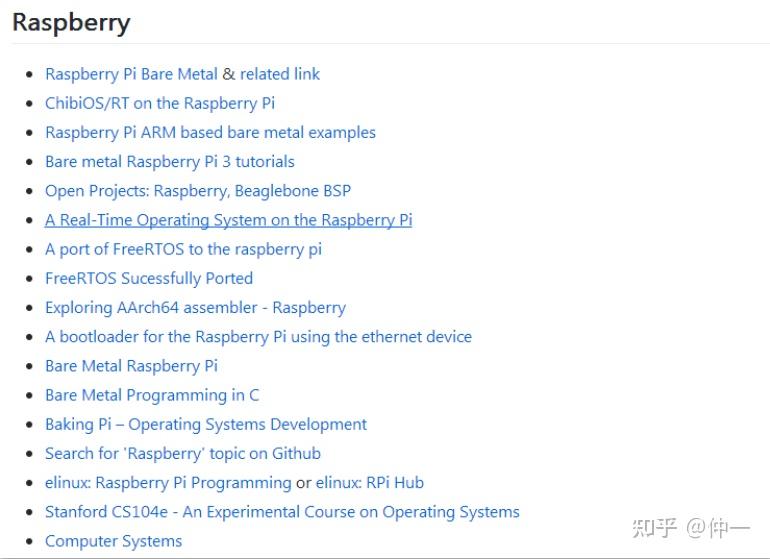Open Search for 'Raspberry' topic on Github
The height and width of the screenshot is (559, 770).
pos(183,454)
